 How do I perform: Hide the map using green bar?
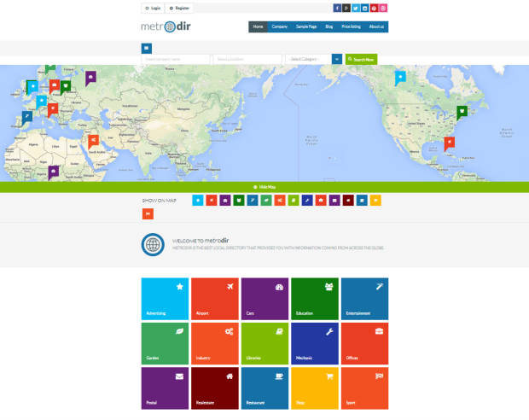pyautogui.click(x=264, y=187)
